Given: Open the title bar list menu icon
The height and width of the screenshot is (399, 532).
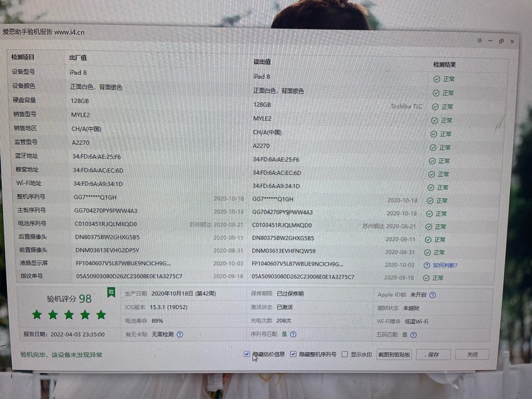Looking at the screenshot, I should (479, 41).
